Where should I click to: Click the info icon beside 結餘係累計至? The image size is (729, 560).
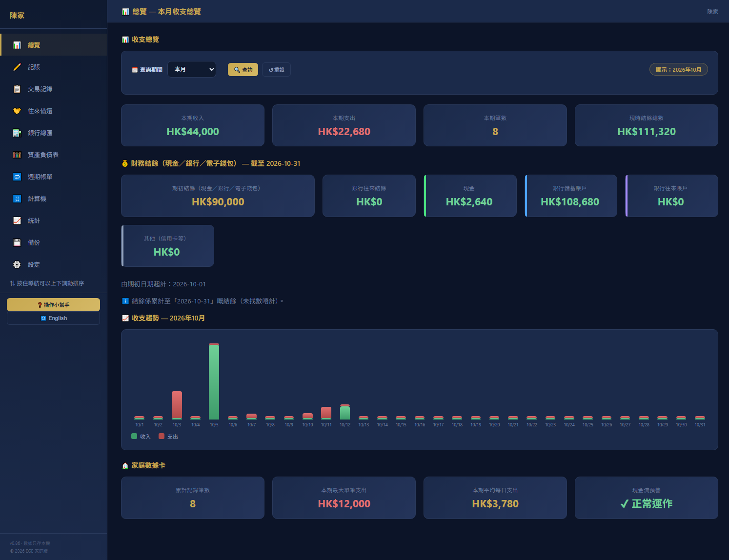click(125, 301)
